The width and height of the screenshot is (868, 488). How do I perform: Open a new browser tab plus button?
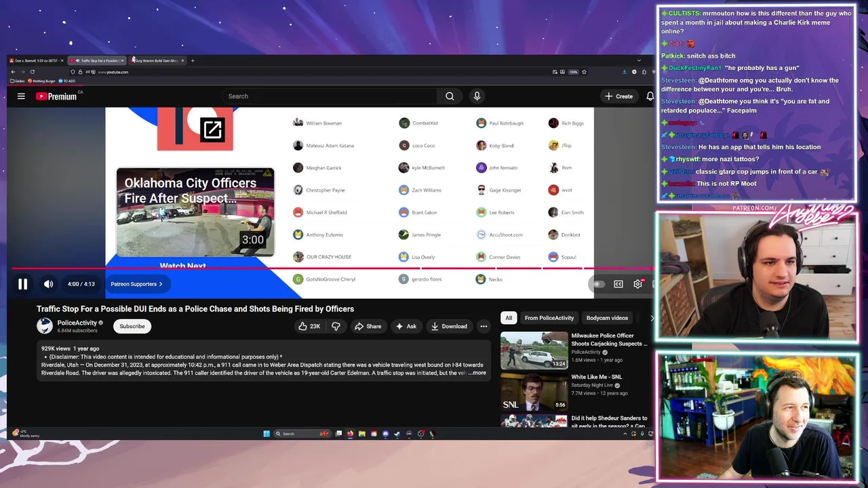tap(193, 60)
